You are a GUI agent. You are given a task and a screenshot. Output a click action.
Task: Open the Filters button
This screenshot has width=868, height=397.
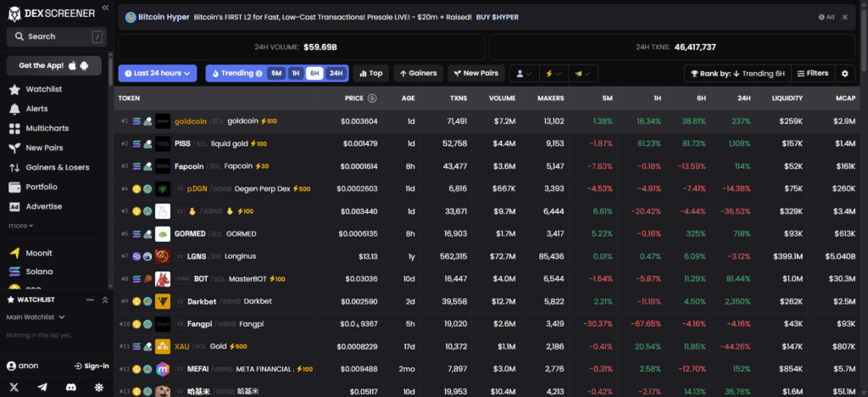coord(810,74)
